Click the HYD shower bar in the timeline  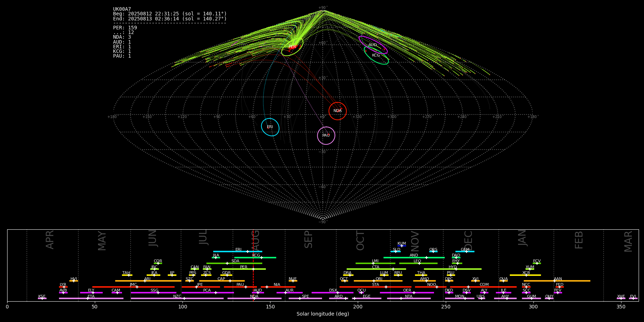pos(453,269)
